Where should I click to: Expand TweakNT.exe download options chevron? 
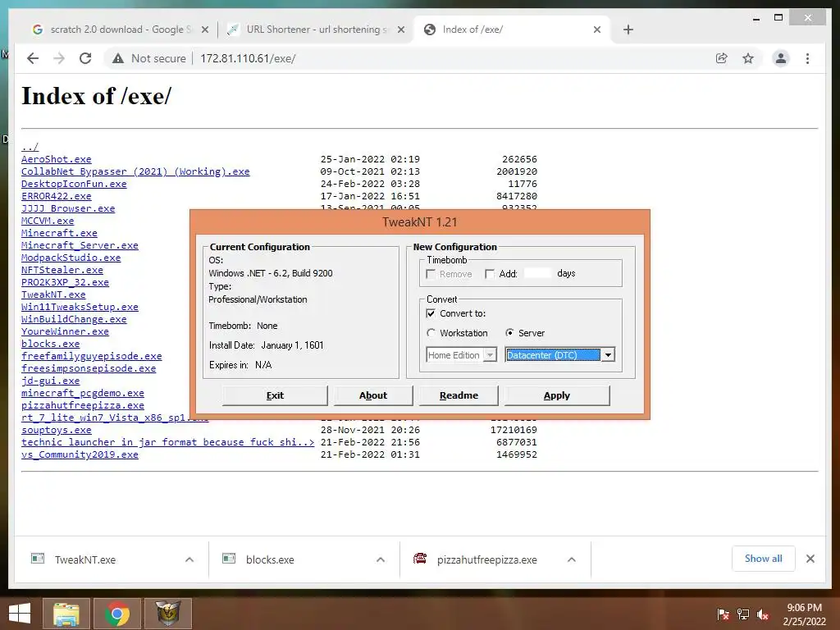coord(189,559)
